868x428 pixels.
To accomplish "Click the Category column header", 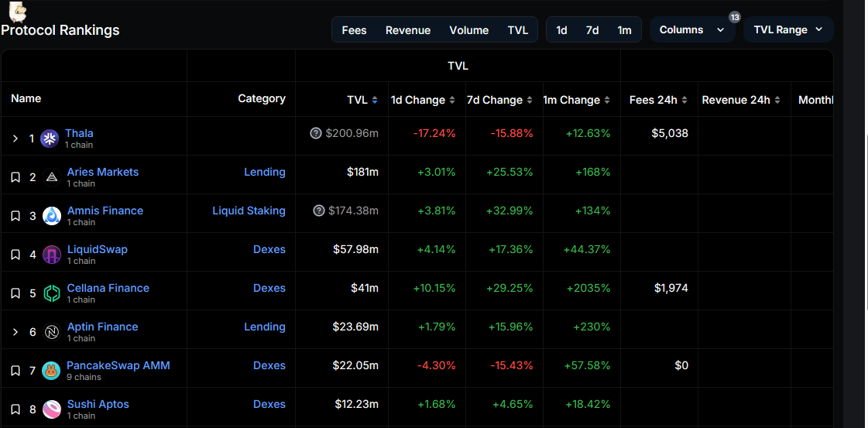I will click(262, 98).
